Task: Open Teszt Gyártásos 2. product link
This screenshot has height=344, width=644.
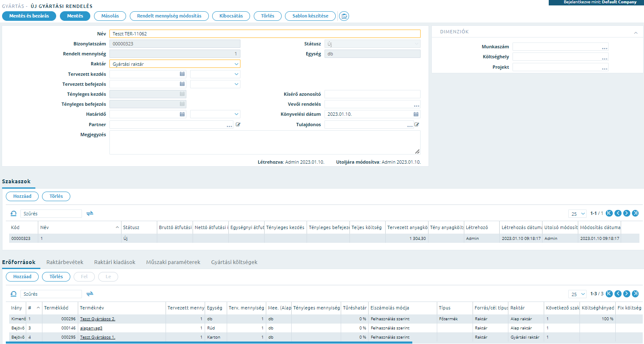Action: (x=97, y=319)
